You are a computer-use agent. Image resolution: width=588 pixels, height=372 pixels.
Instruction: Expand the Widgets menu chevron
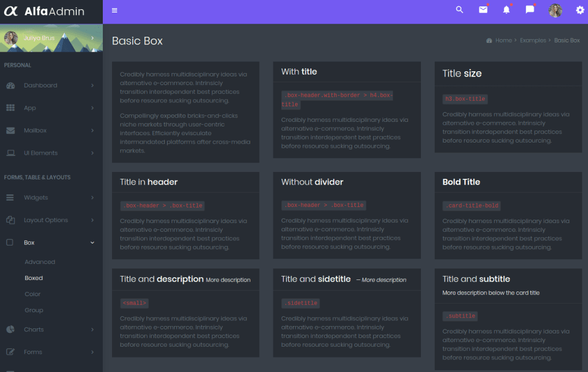coord(92,197)
